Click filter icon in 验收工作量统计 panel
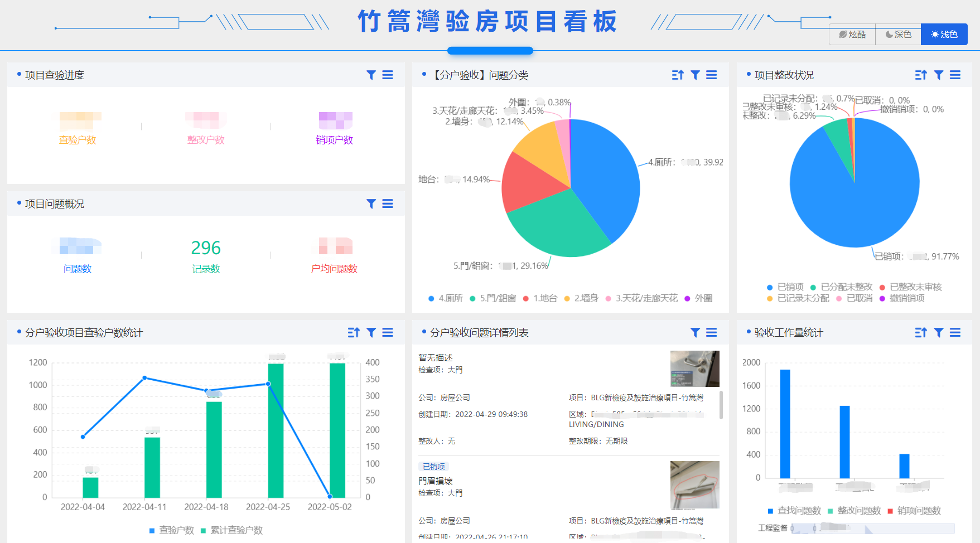The height and width of the screenshot is (543, 980). click(939, 333)
